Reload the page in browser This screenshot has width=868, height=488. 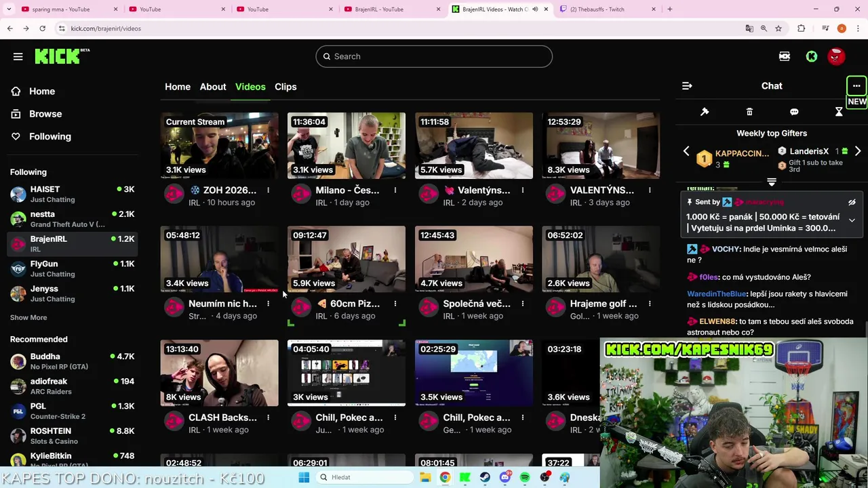pyautogui.click(x=42, y=28)
